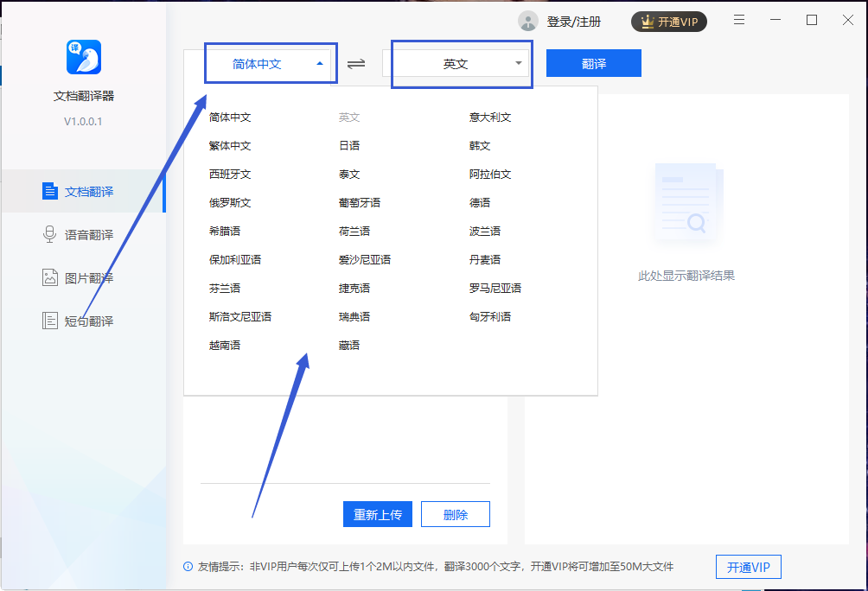The image size is (868, 591).
Task: Choose 藏语 as the target language
Action: click(x=349, y=345)
